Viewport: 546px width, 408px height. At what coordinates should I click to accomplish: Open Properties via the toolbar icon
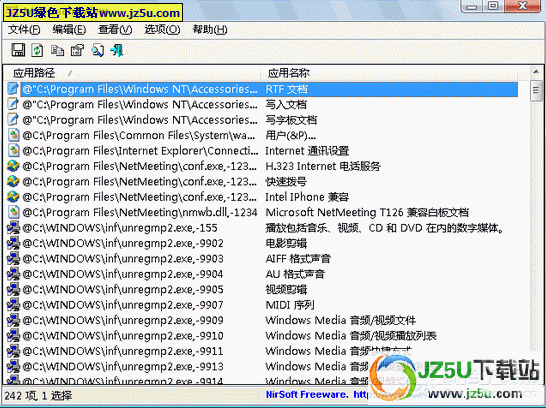click(x=77, y=50)
